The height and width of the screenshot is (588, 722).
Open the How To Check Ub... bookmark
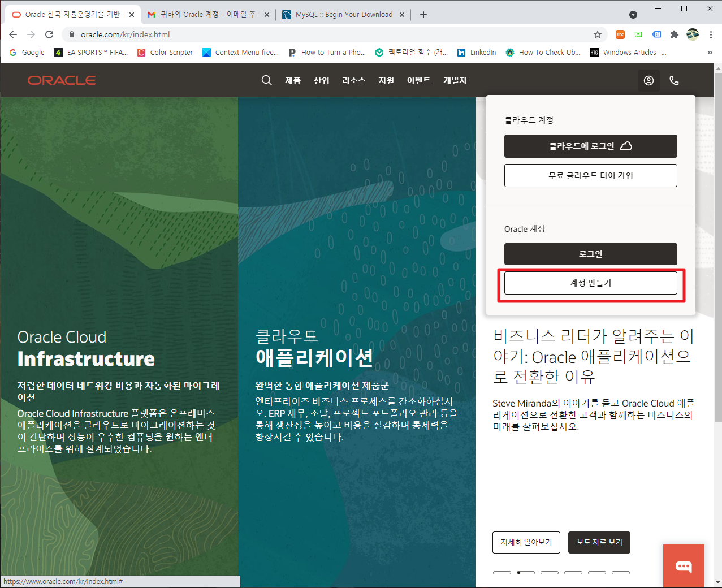pyautogui.click(x=543, y=53)
